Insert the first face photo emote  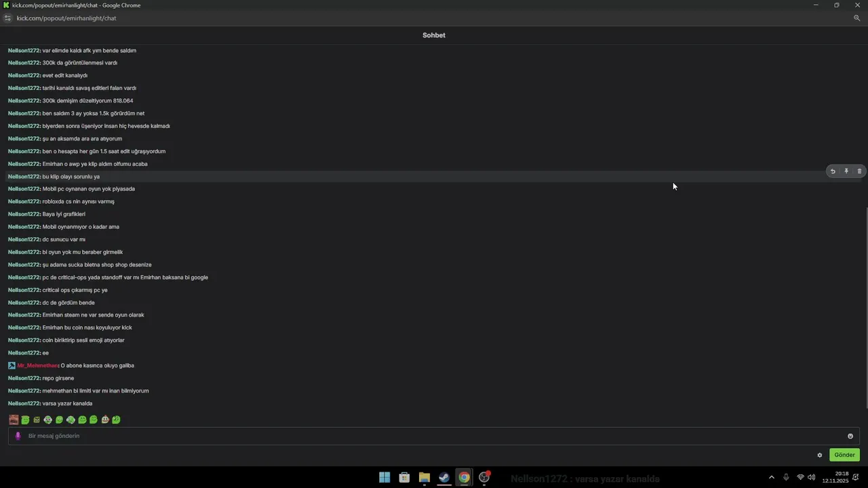(14, 420)
